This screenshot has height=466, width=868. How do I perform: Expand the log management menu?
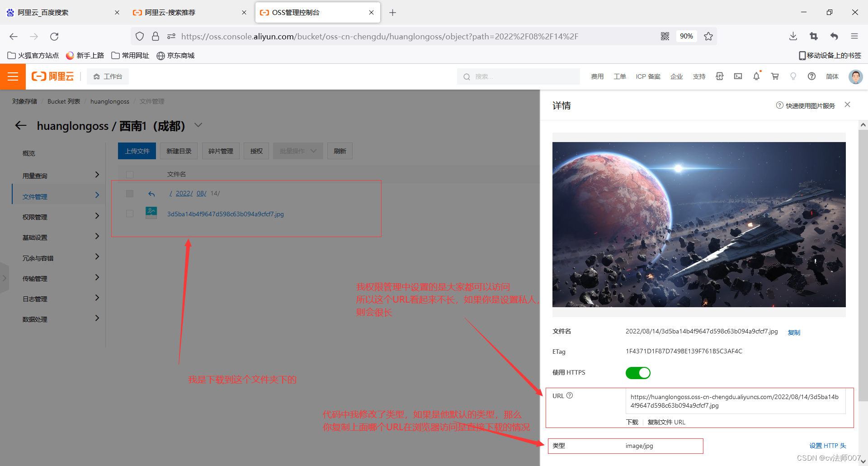tap(97, 298)
